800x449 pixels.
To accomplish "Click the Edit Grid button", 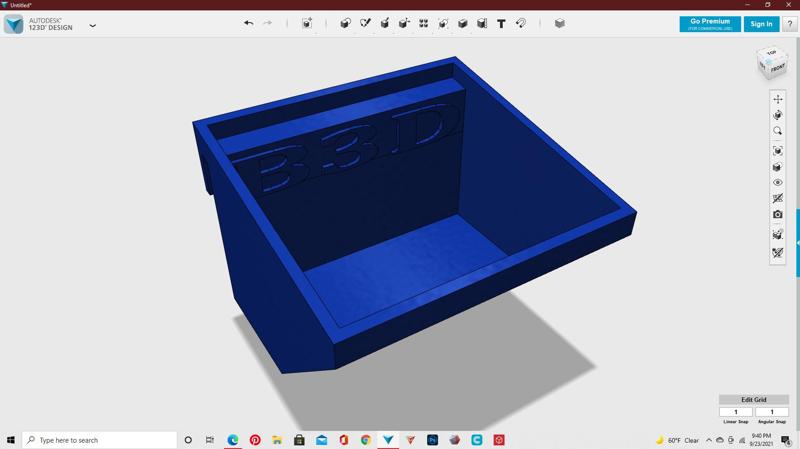I will (754, 400).
